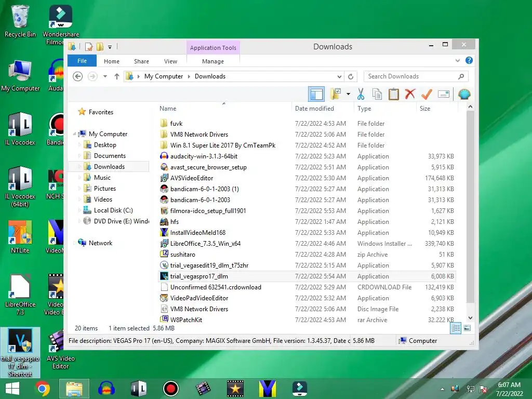Select the hfs application file

point(175,221)
